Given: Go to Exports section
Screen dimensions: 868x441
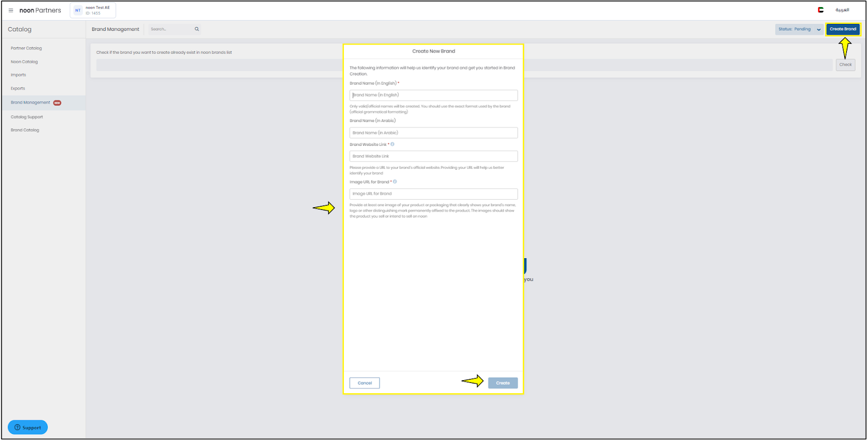Looking at the screenshot, I should pyautogui.click(x=18, y=88).
